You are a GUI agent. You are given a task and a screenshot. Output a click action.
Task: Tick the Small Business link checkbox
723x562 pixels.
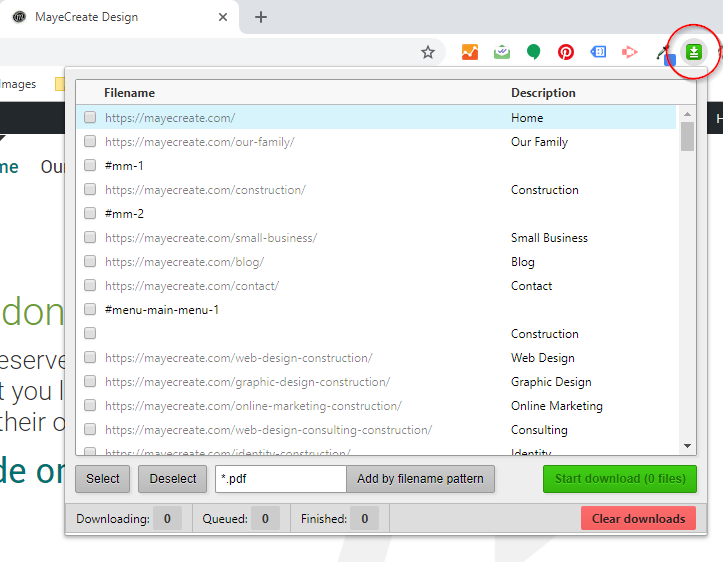[x=90, y=237]
